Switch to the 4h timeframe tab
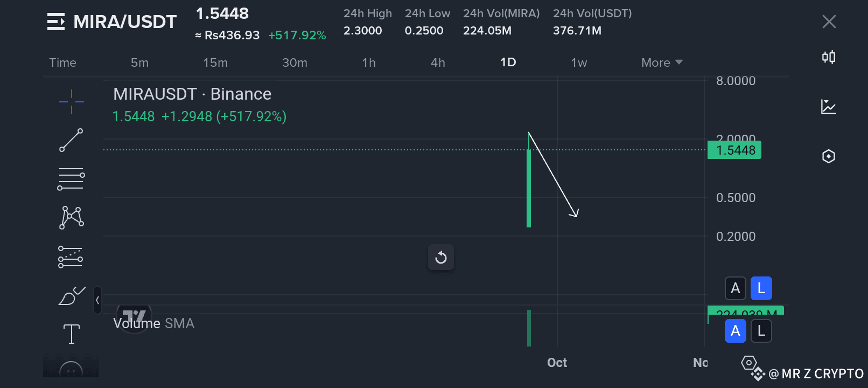This screenshot has width=868, height=388. click(438, 63)
